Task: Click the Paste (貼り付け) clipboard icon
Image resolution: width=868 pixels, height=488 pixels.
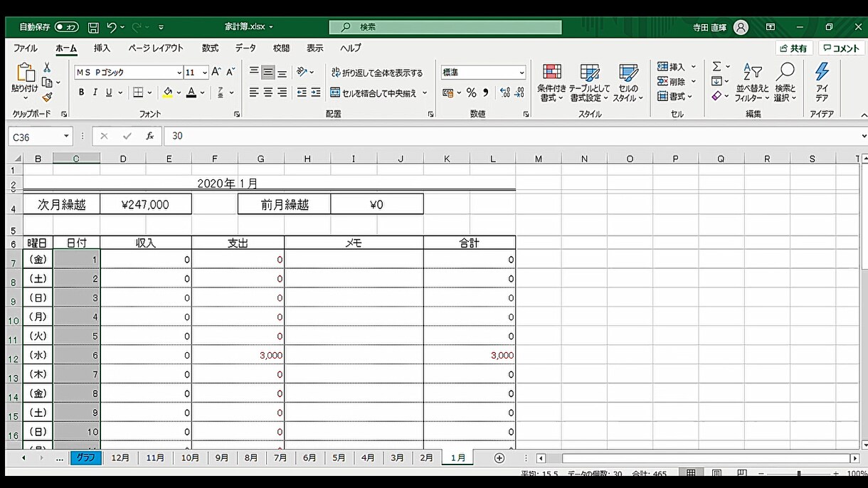Action: pos(25,73)
